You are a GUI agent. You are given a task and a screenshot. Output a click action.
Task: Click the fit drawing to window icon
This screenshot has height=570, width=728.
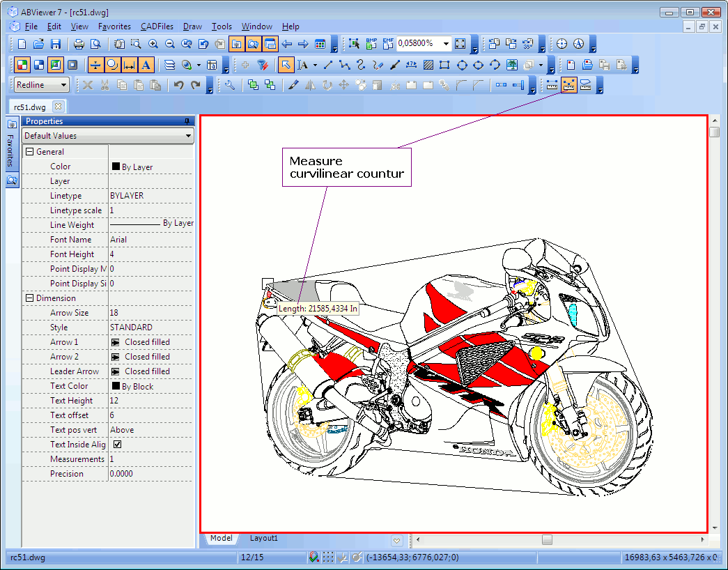(460, 44)
